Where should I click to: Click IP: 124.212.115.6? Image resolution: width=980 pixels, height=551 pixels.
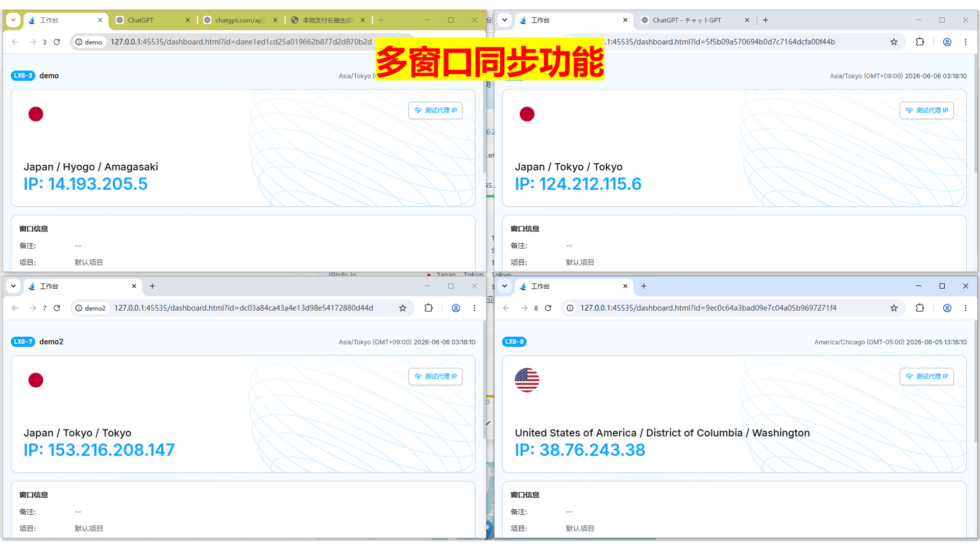click(x=578, y=184)
